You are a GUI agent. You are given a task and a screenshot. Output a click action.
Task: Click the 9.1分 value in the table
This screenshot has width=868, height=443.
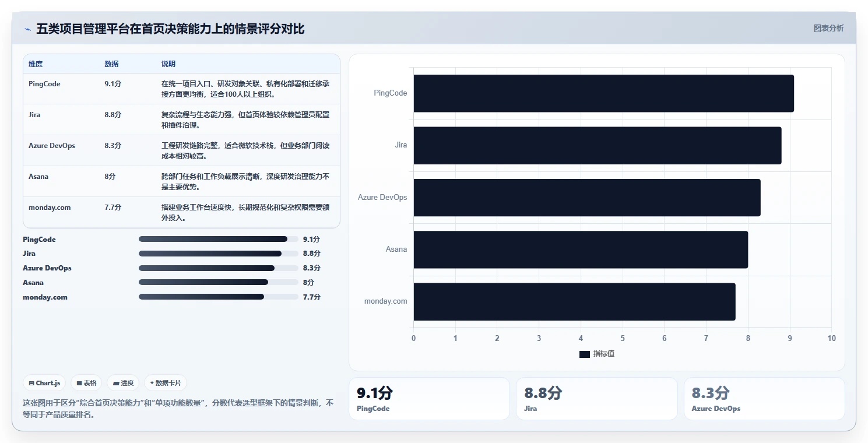click(x=113, y=84)
